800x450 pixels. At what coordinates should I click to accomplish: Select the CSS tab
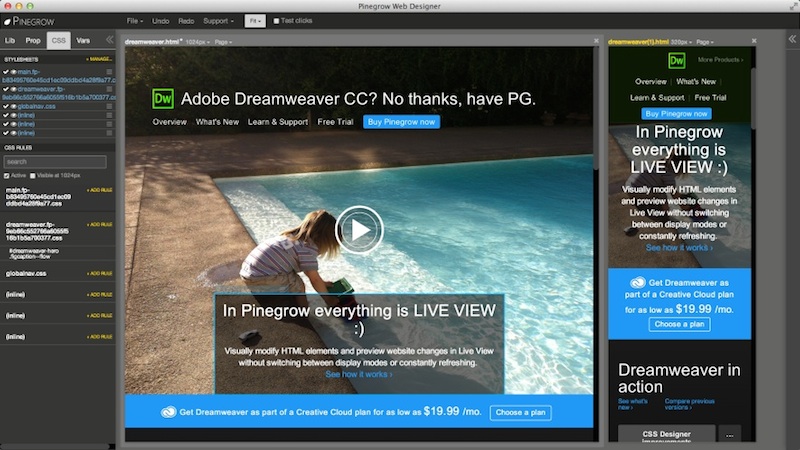59,40
